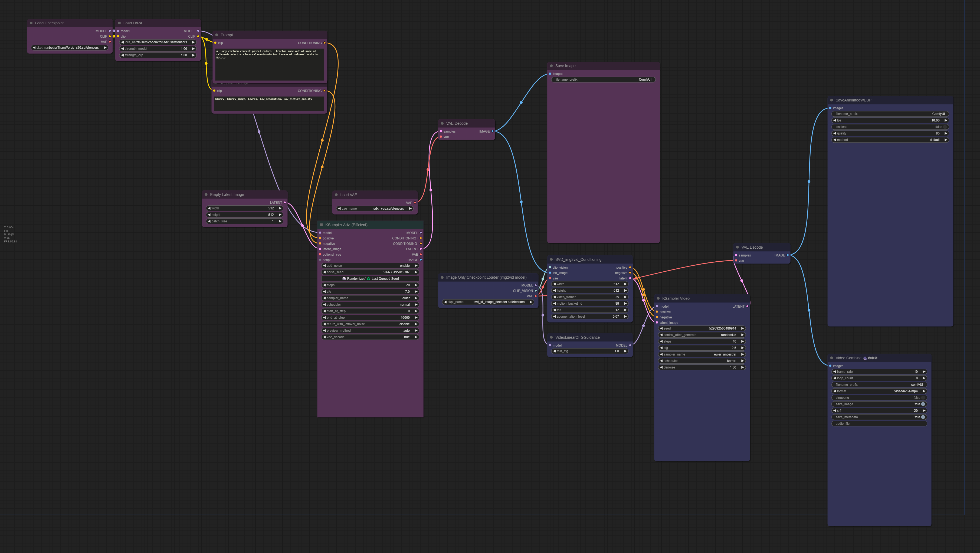Collapse the KSampler Video node dot

658,299
